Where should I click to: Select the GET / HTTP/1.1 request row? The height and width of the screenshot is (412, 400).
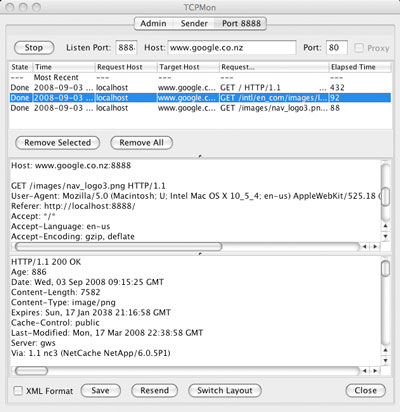point(200,88)
